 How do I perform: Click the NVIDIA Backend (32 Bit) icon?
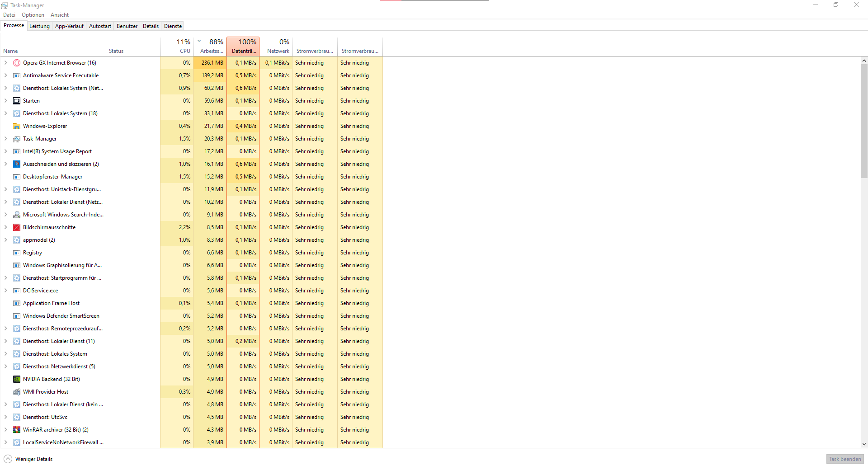coord(17,379)
